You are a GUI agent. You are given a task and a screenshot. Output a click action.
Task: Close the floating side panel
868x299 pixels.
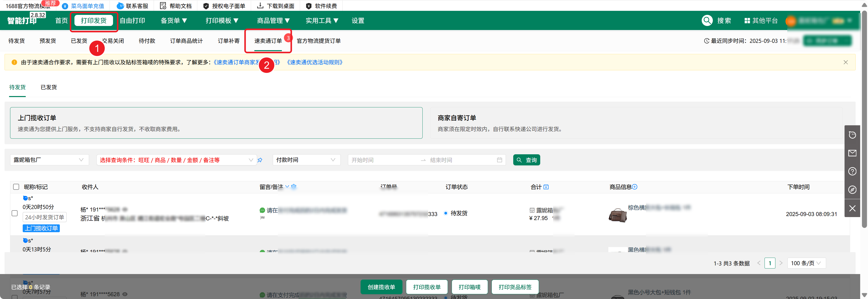coord(852,208)
